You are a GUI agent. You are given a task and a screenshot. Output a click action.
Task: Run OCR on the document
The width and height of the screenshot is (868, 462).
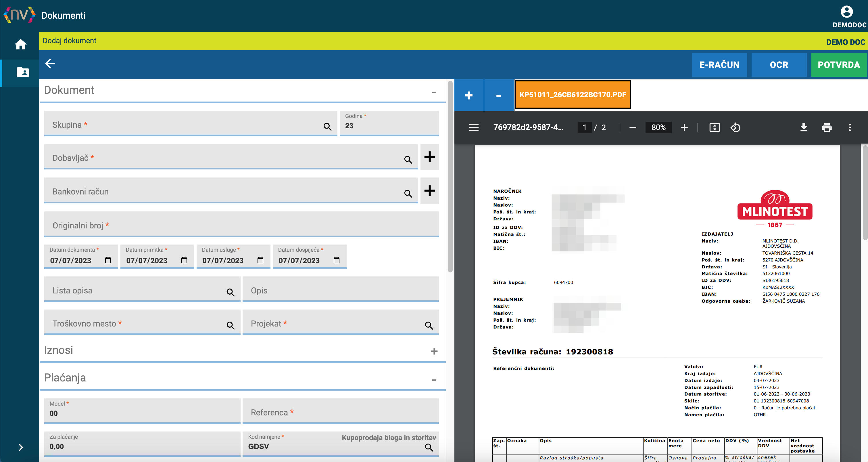pos(779,65)
